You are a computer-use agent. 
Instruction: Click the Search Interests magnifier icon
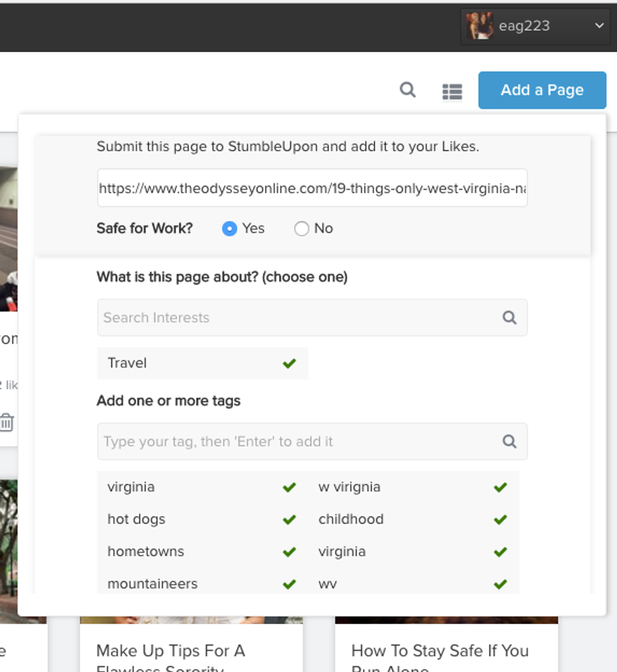pos(509,317)
